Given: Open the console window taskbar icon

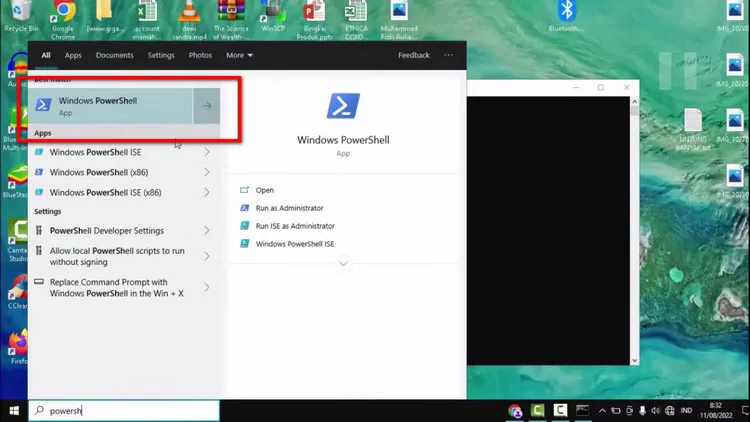Looking at the screenshot, I should click(583, 411).
